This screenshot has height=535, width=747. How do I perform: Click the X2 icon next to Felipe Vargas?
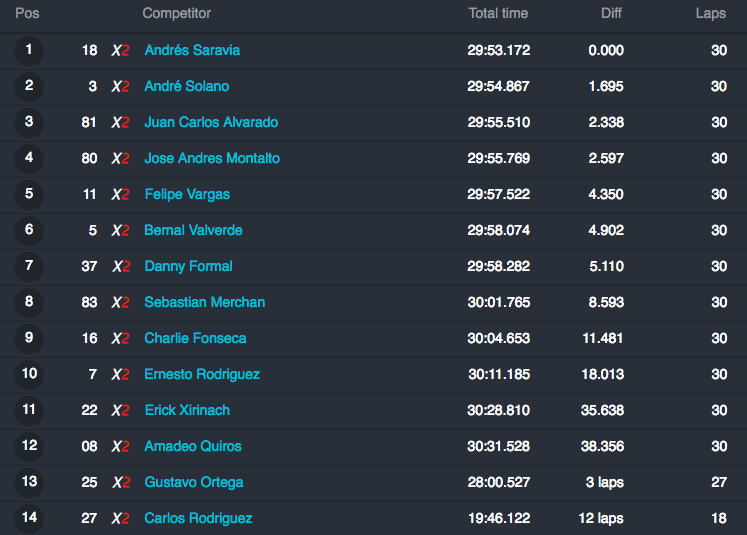click(121, 194)
